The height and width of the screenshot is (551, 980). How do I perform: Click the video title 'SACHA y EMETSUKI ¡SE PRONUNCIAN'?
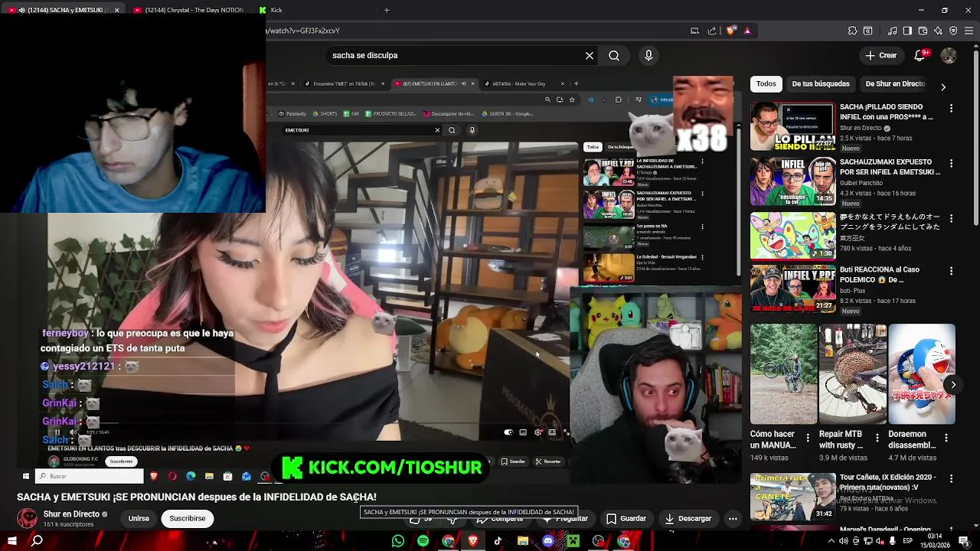pos(197,497)
